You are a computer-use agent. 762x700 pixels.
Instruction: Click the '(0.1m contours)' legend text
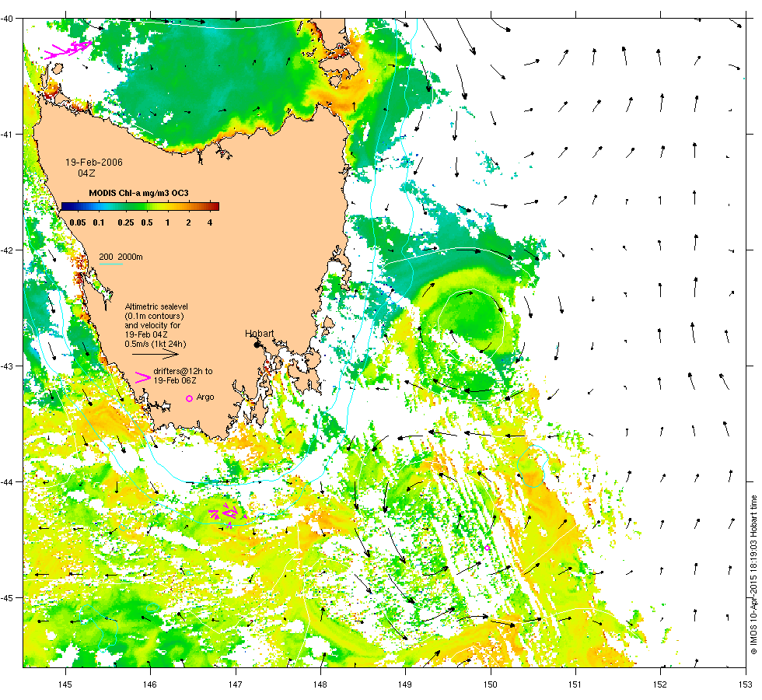coord(154,316)
